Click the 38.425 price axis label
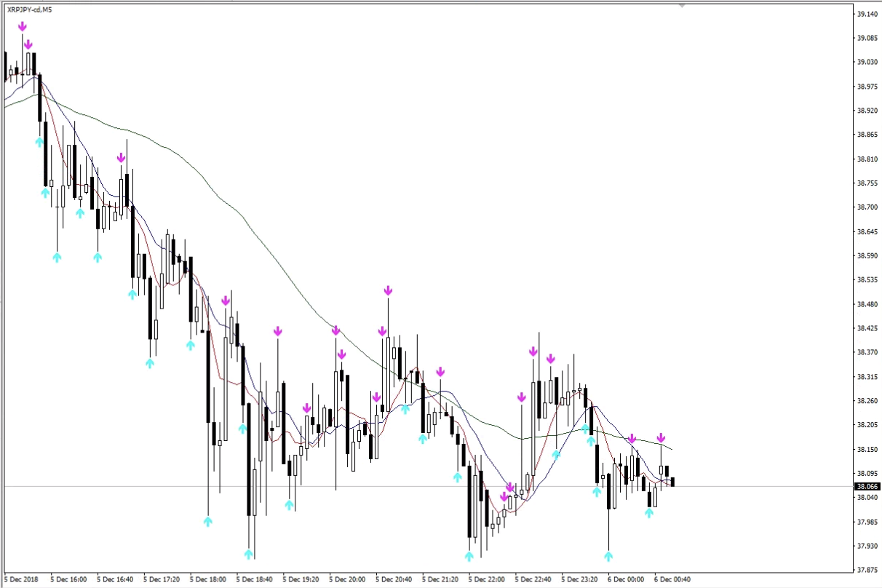The image size is (882, 588). [868, 328]
